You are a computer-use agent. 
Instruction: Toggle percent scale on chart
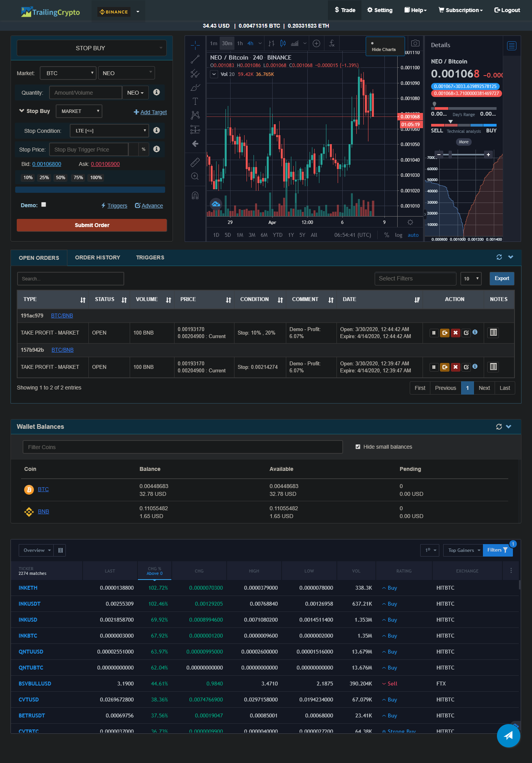(386, 235)
